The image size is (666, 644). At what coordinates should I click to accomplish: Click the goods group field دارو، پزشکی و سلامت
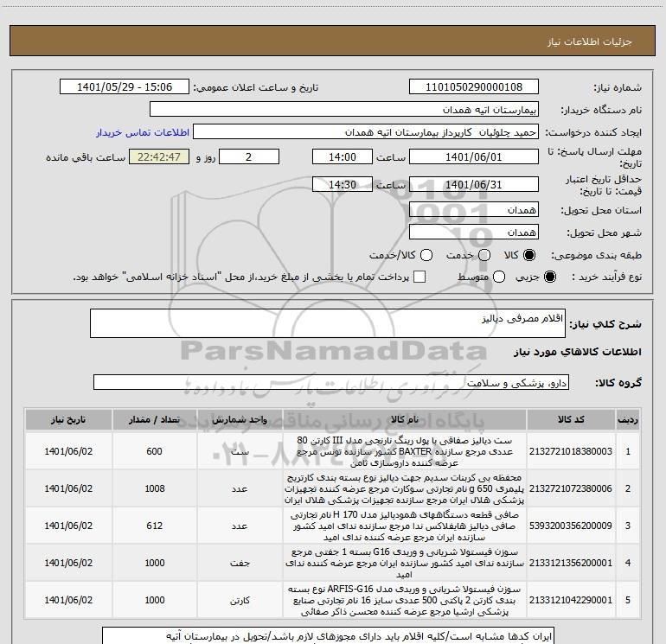331,382
